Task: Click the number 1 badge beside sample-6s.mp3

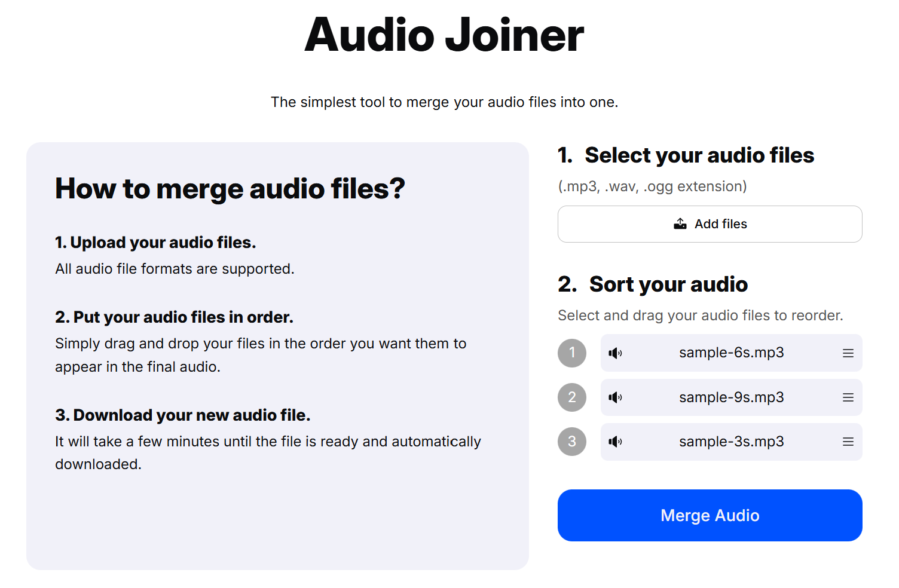Action: click(x=572, y=353)
